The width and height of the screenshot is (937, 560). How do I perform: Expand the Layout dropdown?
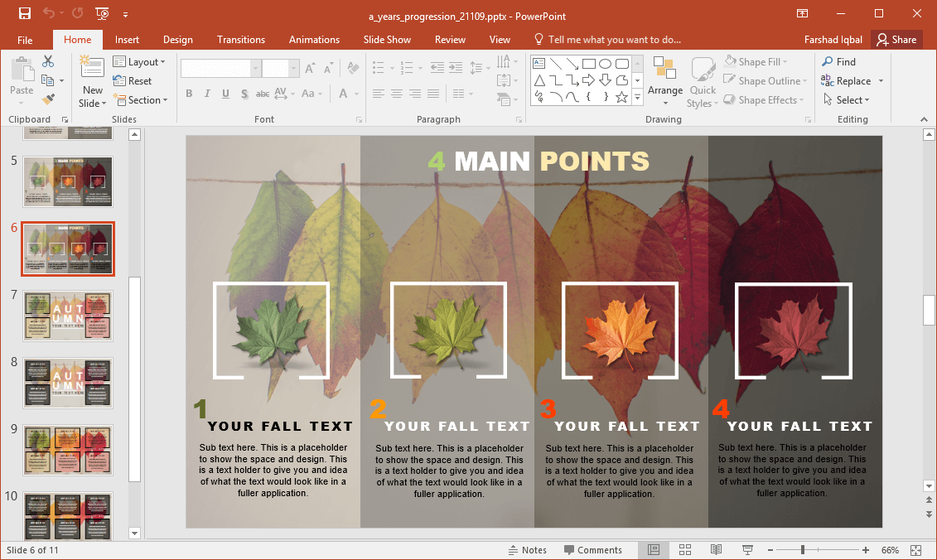click(x=139, y=62)
